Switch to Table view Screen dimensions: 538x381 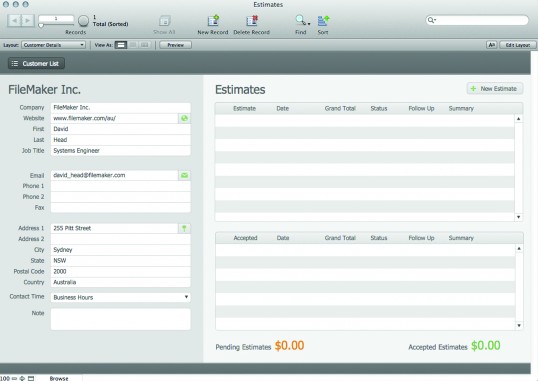[x=145, y=45]
